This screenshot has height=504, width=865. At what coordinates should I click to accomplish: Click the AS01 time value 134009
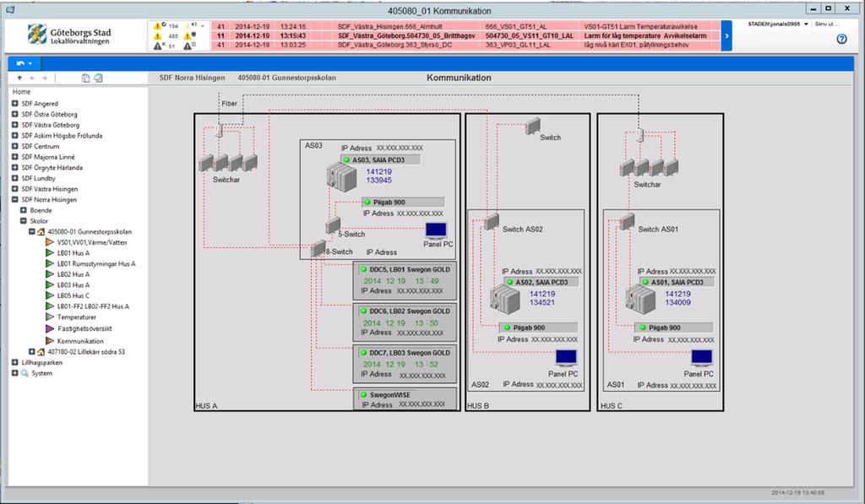tap(678, 303)
